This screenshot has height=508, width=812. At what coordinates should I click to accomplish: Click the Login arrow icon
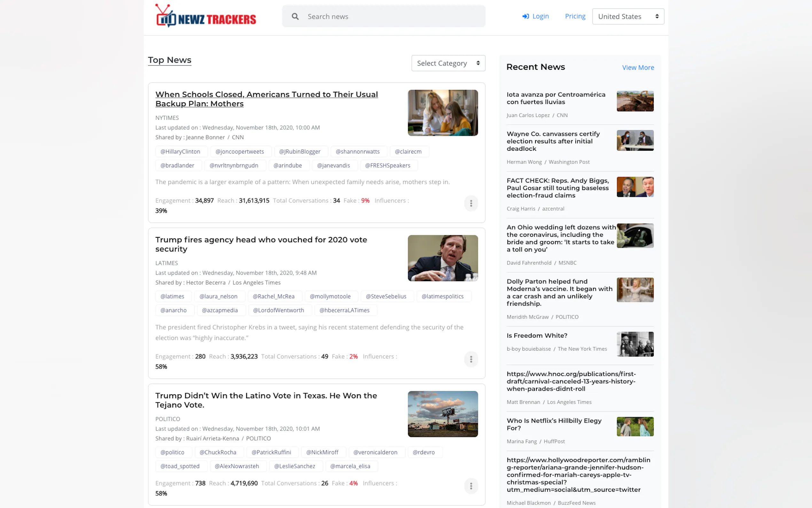(x=525, y=16)
